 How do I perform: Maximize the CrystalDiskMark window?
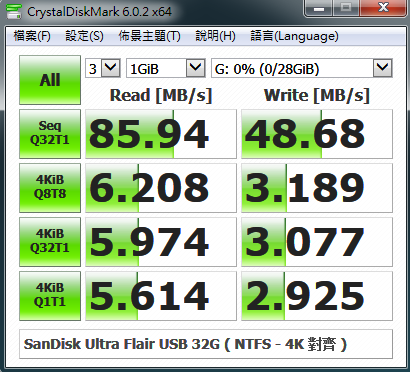tap(346, 8)
